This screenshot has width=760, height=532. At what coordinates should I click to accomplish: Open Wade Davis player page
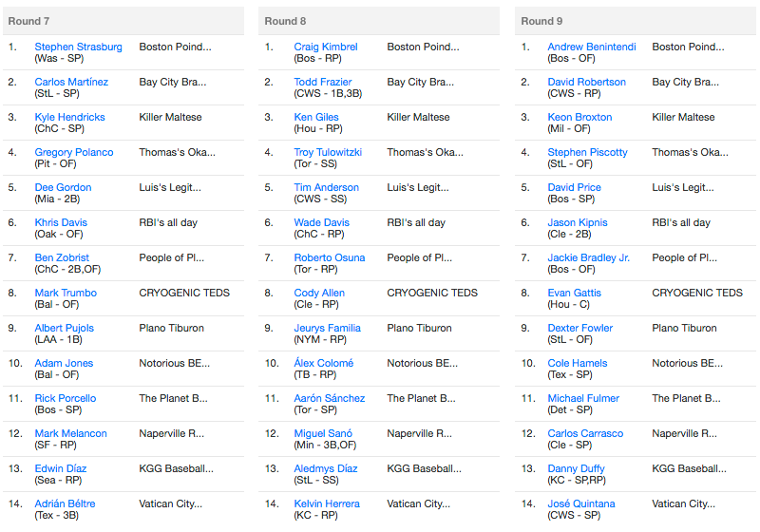pos(321,222)
